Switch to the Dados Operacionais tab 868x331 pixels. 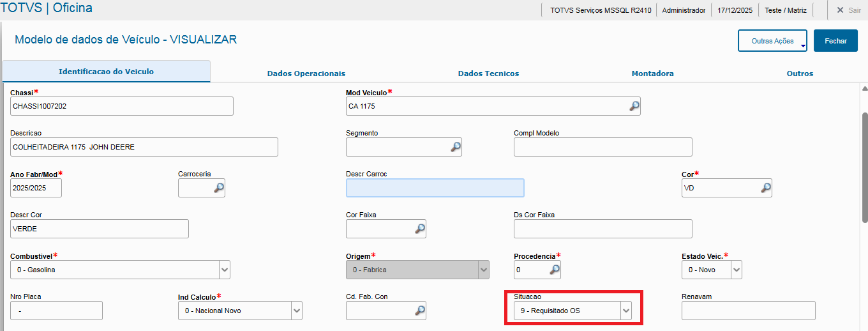click(306, 73)
